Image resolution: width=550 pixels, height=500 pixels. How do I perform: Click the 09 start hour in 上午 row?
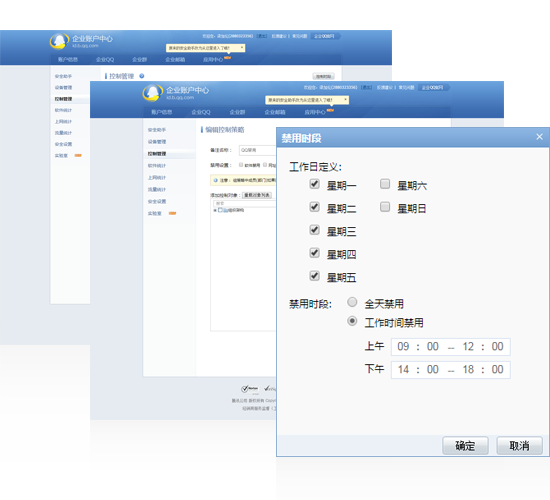(403, 346)
